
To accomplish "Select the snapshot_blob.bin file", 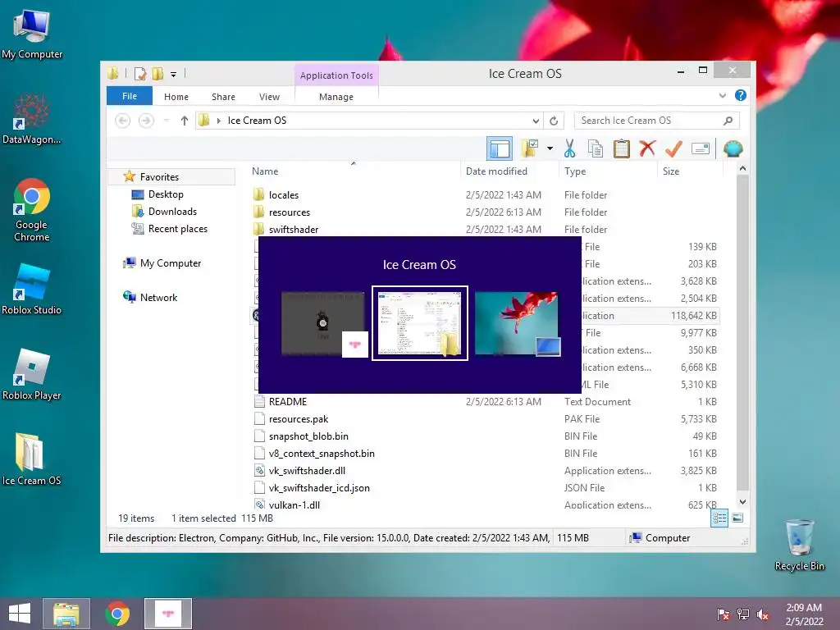I will point(308,436).
